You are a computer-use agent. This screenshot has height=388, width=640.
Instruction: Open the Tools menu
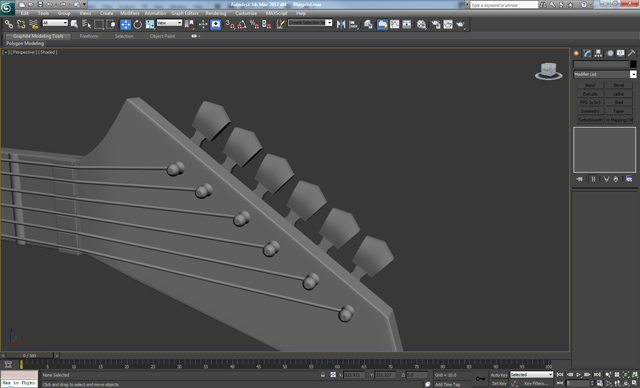click(x=43, y=13)
